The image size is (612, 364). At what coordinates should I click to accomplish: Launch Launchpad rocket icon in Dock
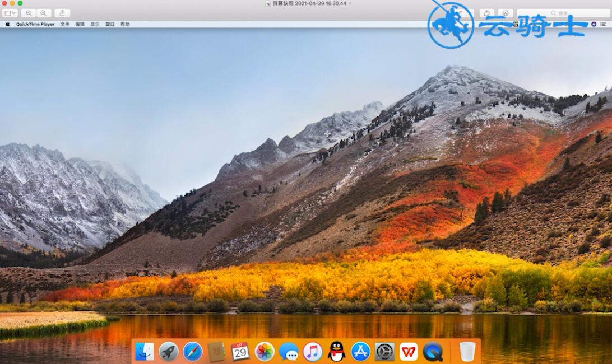pyautogui.click(x=169, y=352)
